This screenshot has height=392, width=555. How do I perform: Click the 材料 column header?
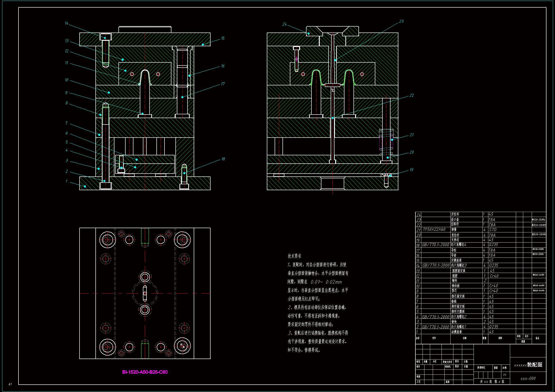(x=500, y=338)
